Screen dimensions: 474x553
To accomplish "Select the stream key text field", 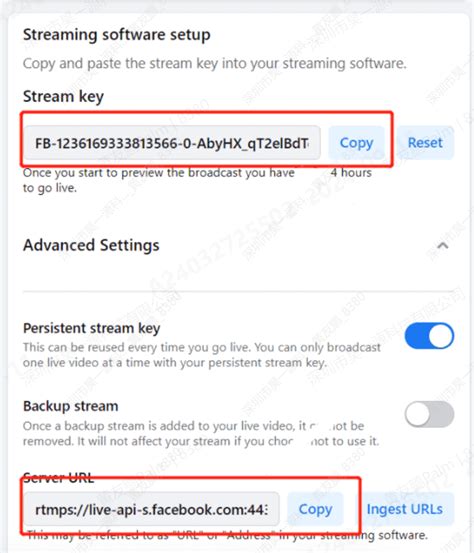I will pyautogui.click(x=172, y=143).
